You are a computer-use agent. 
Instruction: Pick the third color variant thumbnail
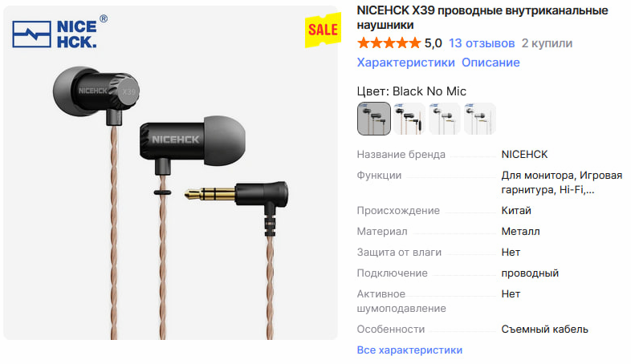[444, 119]
